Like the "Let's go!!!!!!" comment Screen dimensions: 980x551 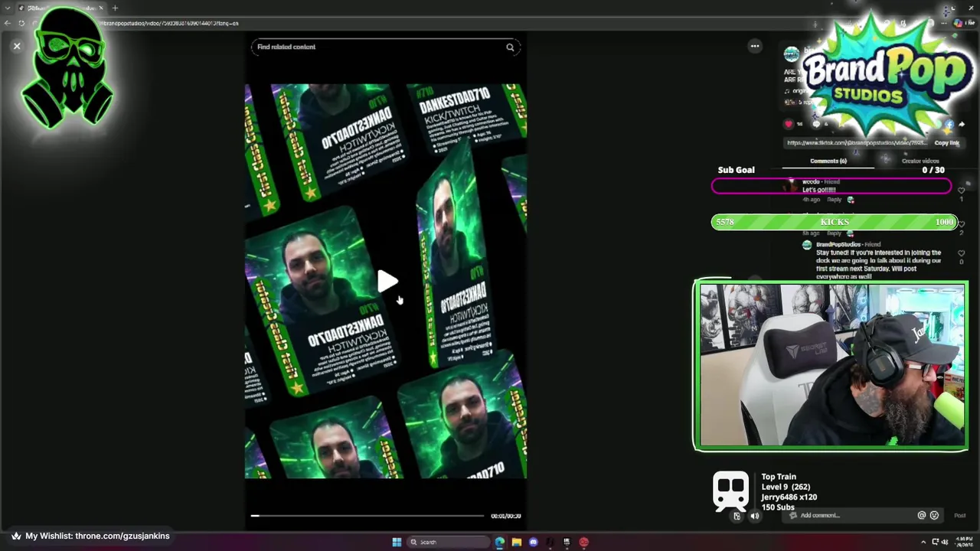[962, 191]
